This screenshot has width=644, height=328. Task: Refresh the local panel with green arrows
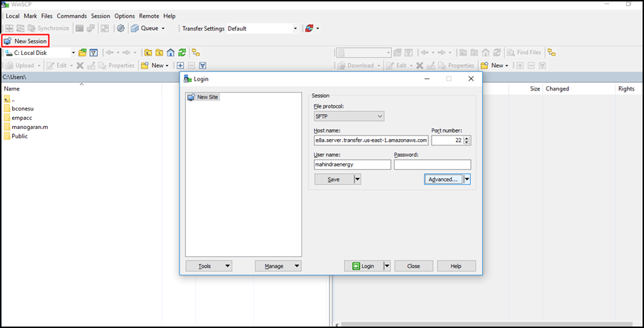[182, 53]
